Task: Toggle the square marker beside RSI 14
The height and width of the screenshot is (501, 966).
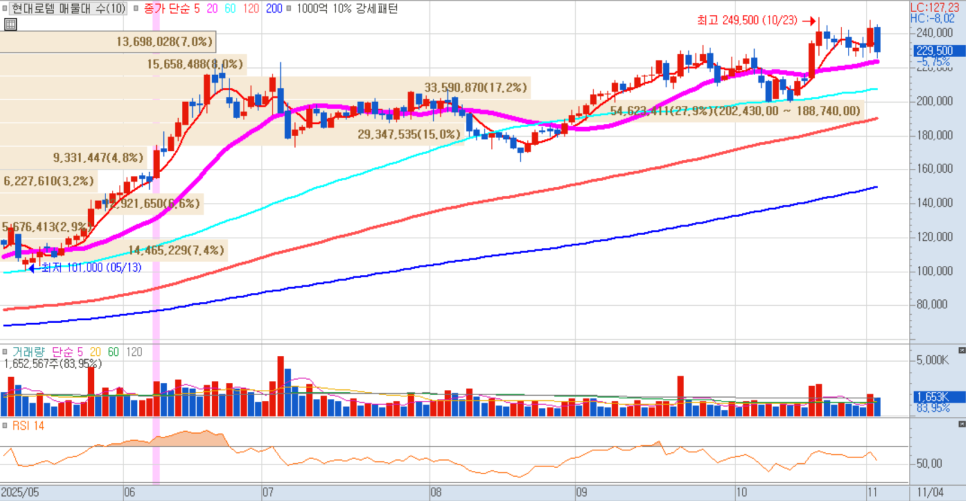Action: (x=6, y=426)
